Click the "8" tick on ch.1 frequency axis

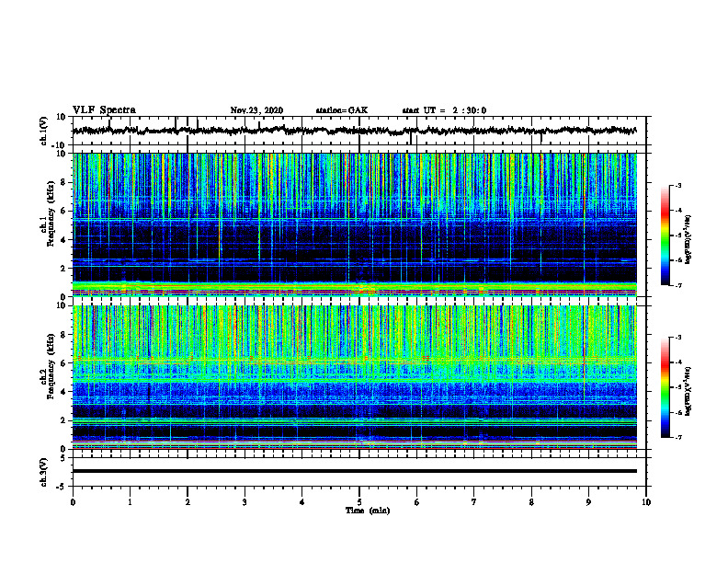63,182
